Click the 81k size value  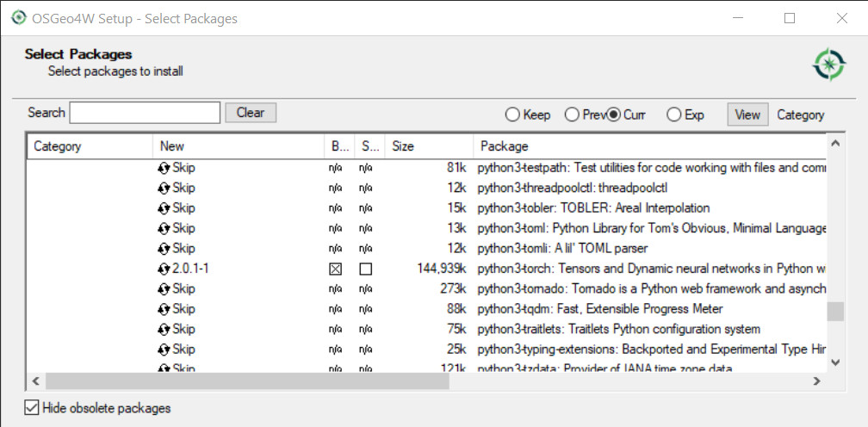tap(457, 168)
